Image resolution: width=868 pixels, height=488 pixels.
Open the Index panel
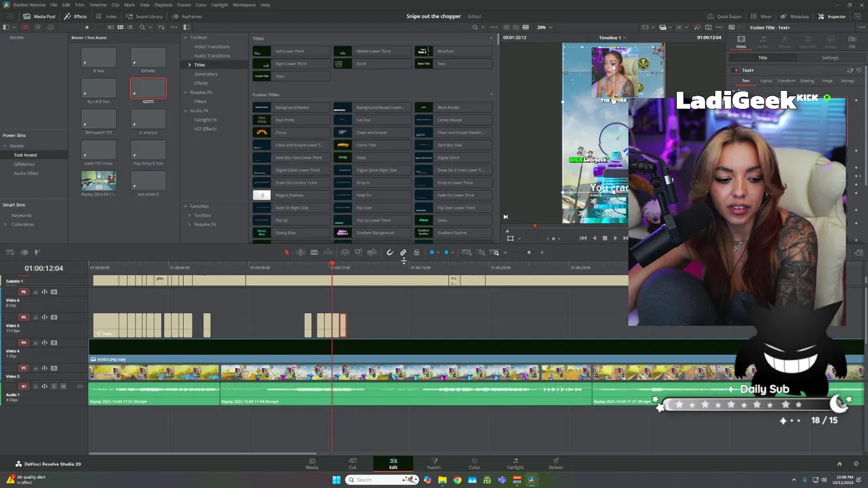pos(106,16)
